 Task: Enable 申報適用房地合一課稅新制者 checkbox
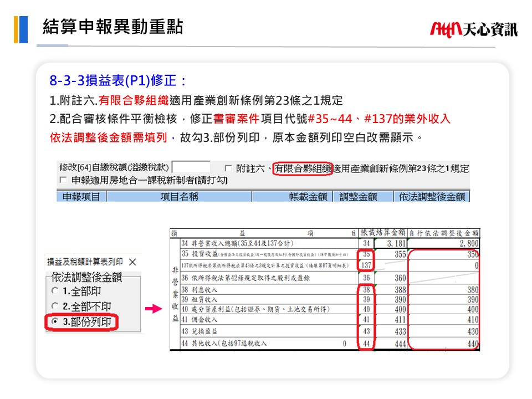63,180
